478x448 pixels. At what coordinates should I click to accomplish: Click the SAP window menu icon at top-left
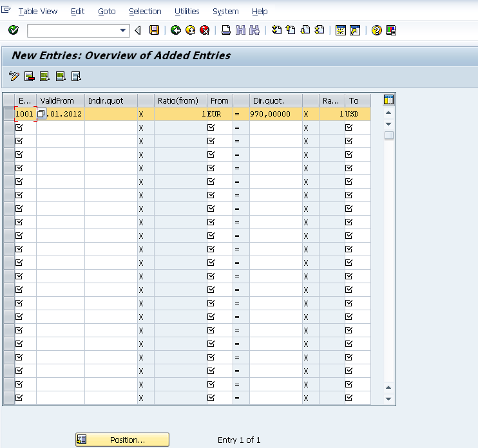6,10
